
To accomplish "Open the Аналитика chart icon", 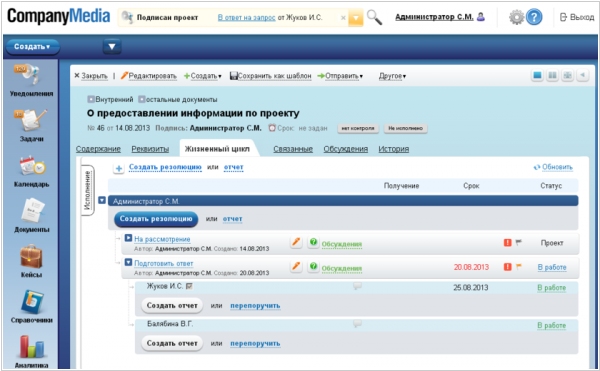I will [x=31, y=347].
